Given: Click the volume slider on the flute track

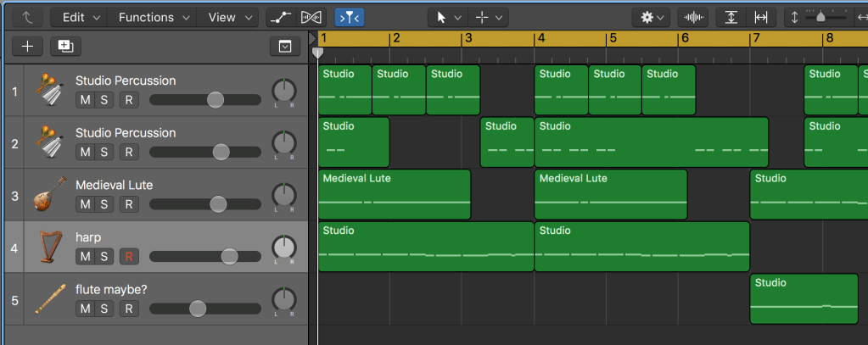Looking at the screenshot, I should (x=198, y=309).
